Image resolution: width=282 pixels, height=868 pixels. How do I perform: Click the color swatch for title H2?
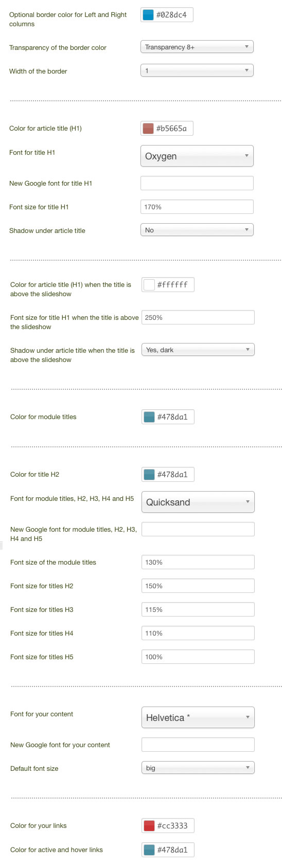click(x=149, y=475)
